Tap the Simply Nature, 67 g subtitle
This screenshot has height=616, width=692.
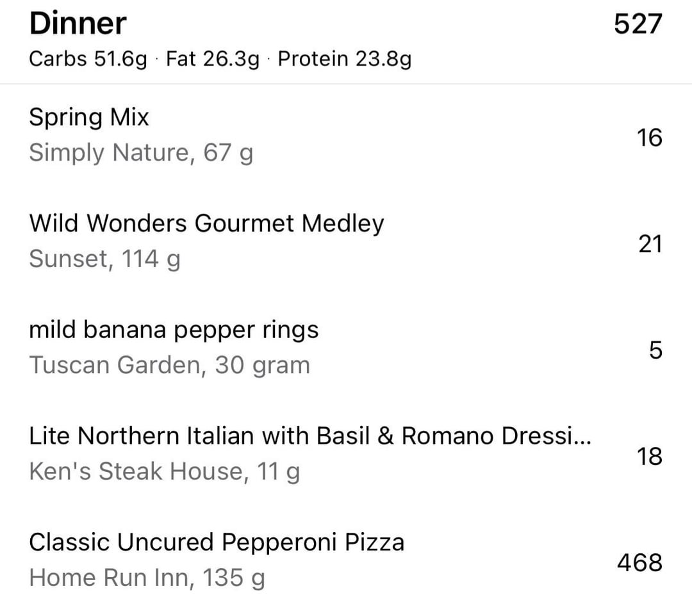(141, 153)
